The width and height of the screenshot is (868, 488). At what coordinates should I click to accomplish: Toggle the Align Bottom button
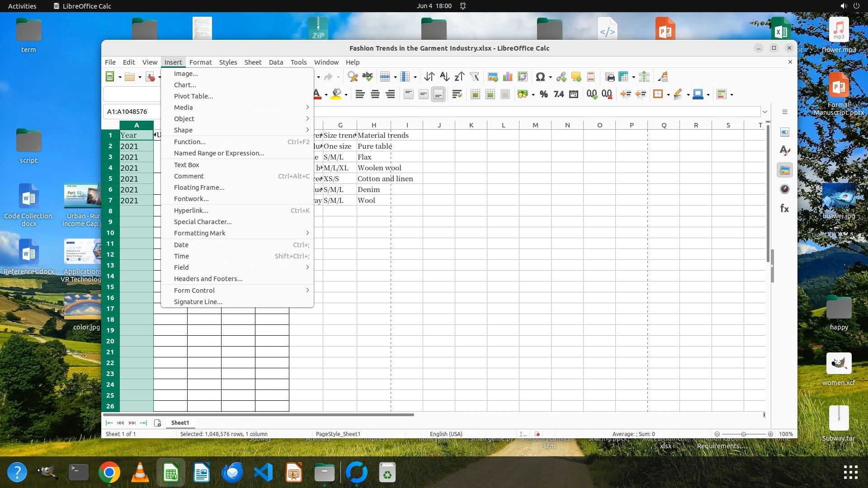438,94
